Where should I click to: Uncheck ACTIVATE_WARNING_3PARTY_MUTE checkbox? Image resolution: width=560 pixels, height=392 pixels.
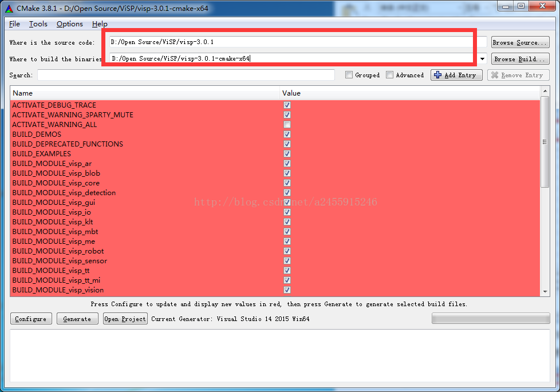pos(287,114)
